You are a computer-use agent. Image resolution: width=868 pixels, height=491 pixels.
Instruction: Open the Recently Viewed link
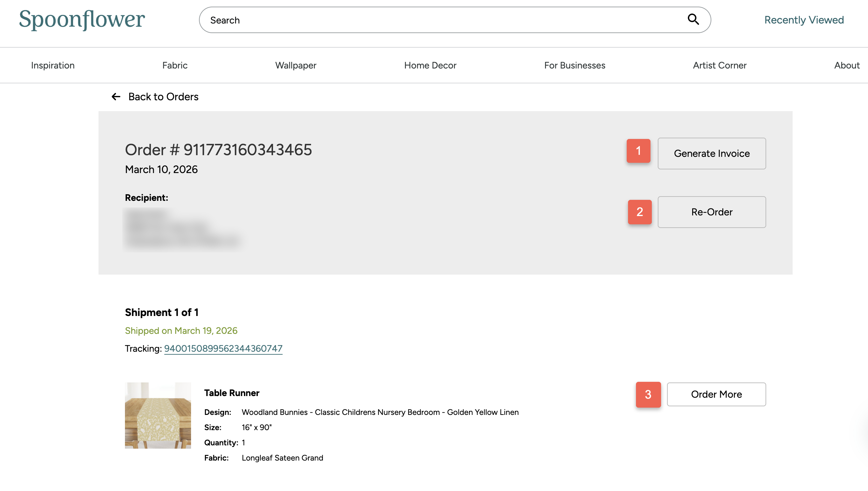pyautogui.click(x=804, y=20)
